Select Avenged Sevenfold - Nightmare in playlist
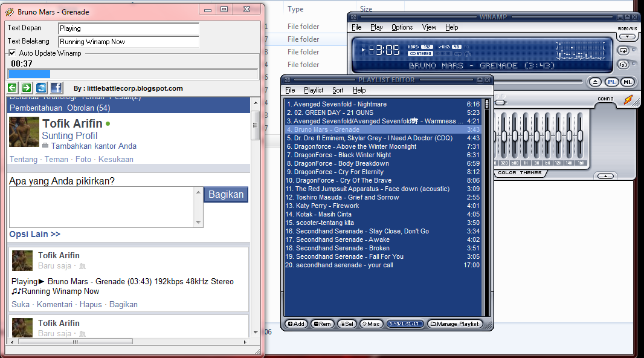The width and height of the screenshot is (644, 358). click(382, 104)
